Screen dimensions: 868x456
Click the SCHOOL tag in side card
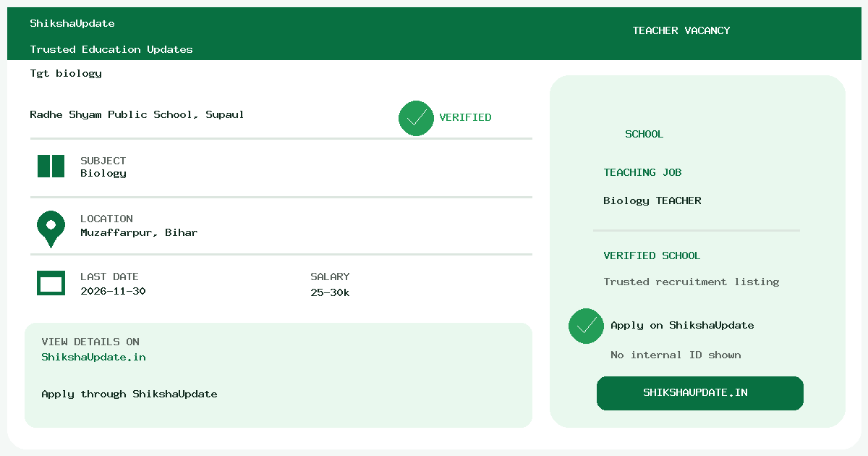pyautogui.click(x=644, y=134)
